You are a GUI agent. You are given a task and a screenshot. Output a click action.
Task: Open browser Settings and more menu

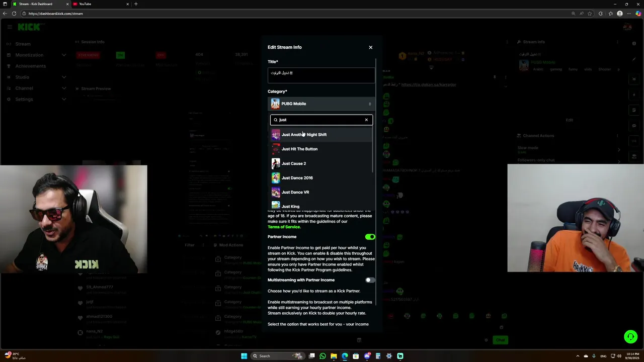629,14
